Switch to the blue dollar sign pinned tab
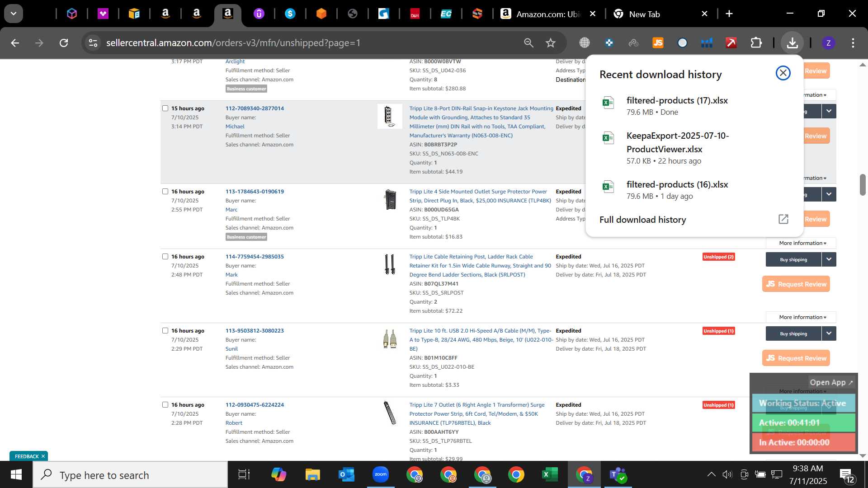868x488 pixels. [x=290, y=14]
